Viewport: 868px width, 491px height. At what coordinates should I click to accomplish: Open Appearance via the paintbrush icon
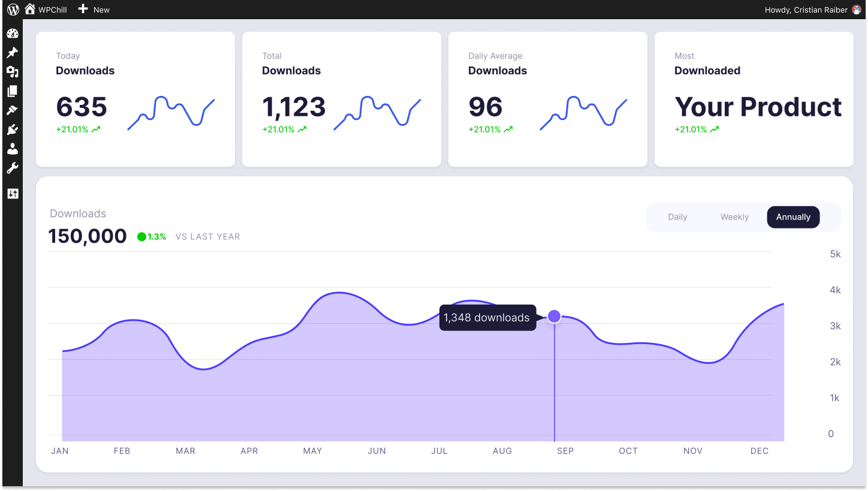(x=13, y=110)
